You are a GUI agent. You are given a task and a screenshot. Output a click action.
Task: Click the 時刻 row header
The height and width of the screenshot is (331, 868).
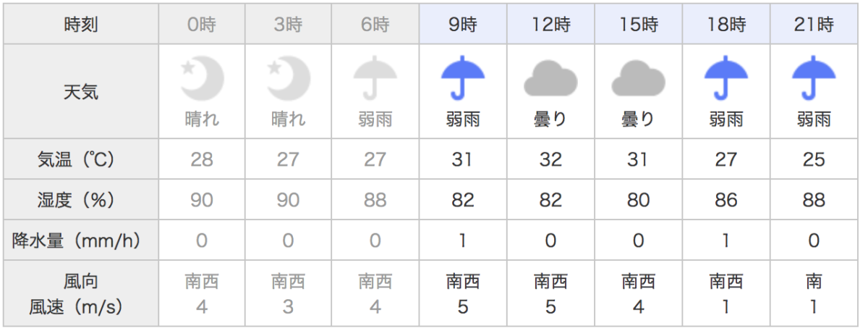(x=81, y=25)
